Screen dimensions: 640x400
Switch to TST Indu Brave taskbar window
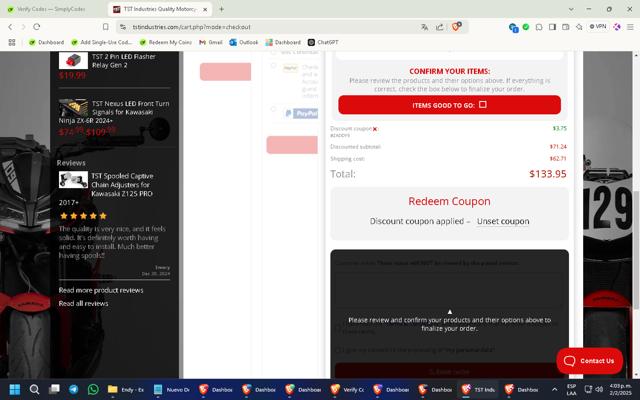pyautogui.click(x=479, y=389)
